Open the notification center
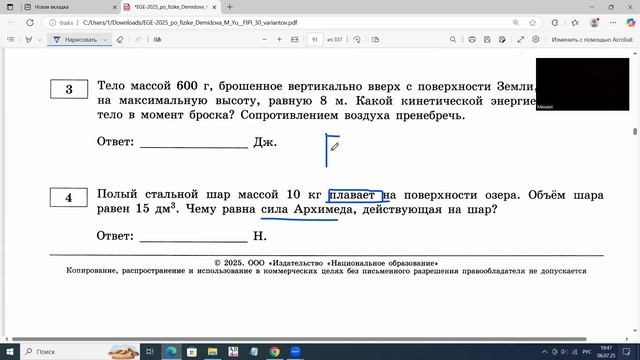Viewport: 640px width, 360px height. 627,351
